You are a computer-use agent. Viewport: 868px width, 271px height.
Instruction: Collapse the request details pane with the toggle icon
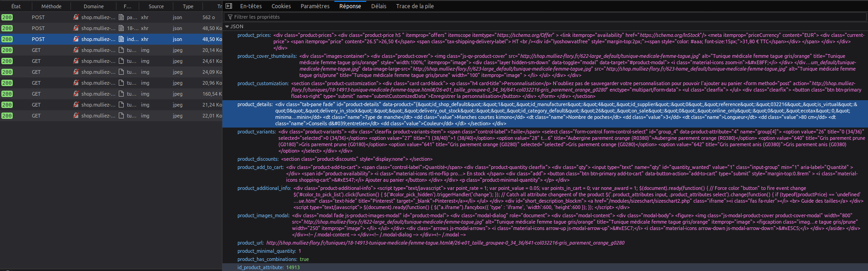pos(229,6)
